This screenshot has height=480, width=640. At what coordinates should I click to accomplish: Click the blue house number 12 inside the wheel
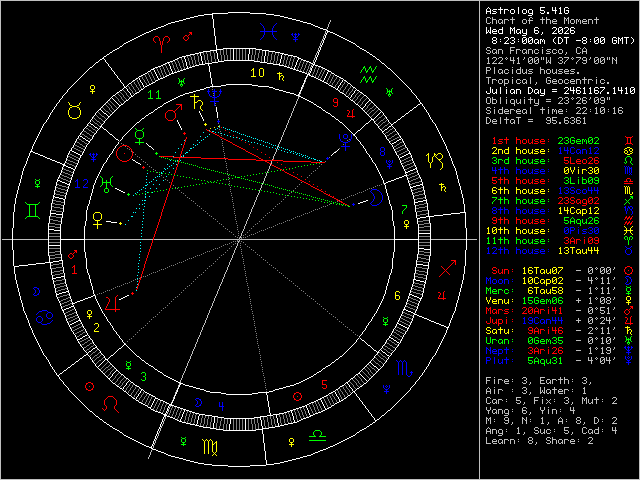click(82, 184)
